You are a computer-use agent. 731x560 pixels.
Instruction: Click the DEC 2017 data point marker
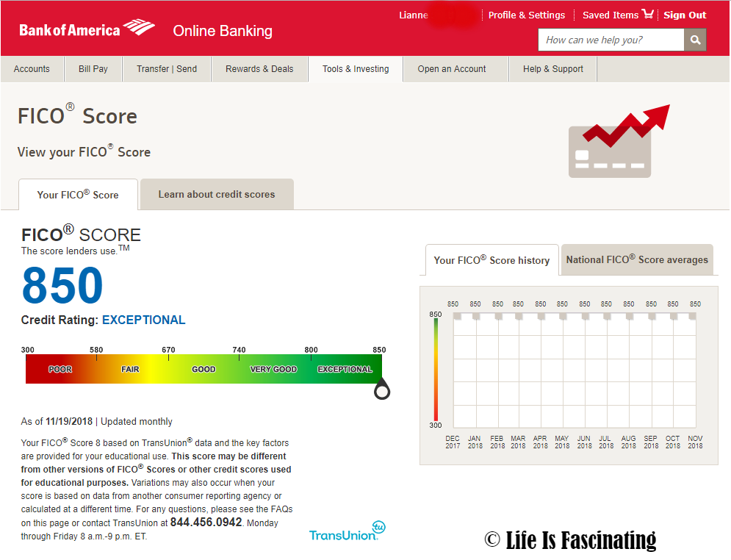coord(458,316)
